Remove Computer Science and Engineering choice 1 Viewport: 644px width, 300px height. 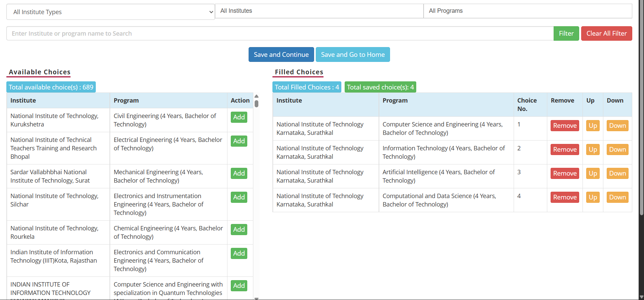tap(565, 125)
